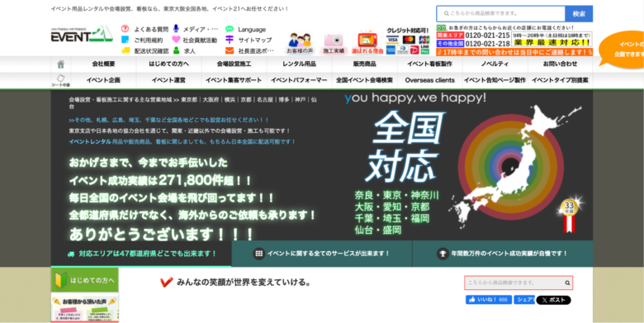
Task: Click the 配送状況確認 link
Action: [x=151, y=51]
